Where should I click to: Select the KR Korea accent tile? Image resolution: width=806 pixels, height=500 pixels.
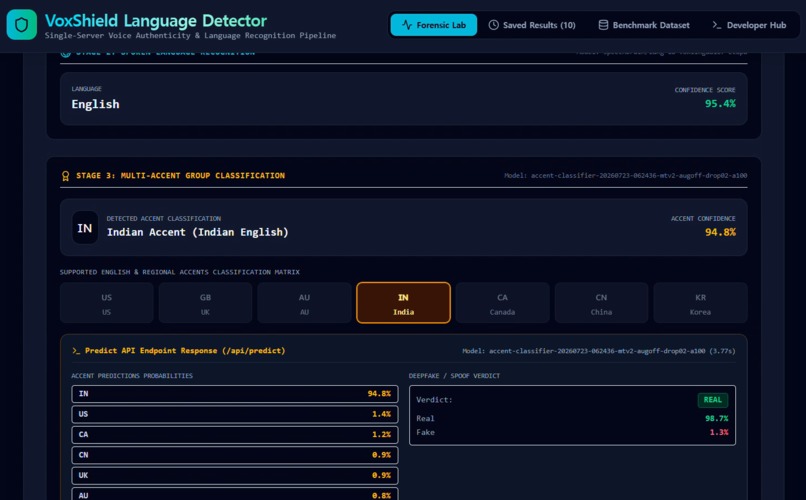(700, 303)
